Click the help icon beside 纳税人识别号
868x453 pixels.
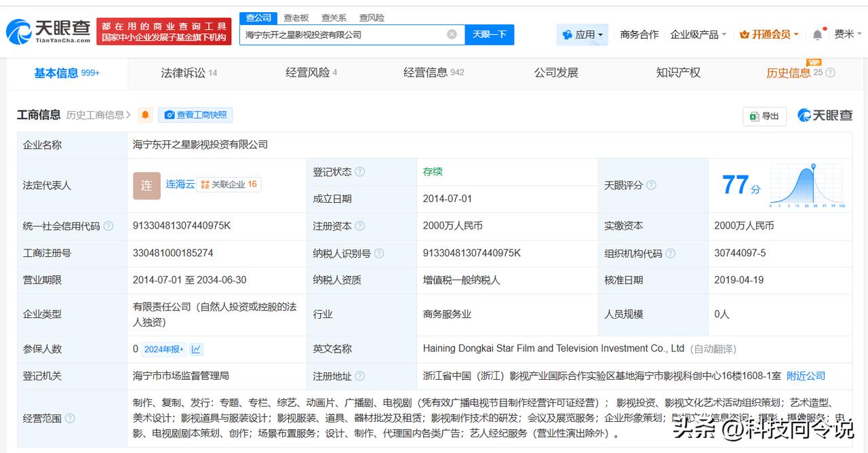pyautogui.click(x=379, y=253)
